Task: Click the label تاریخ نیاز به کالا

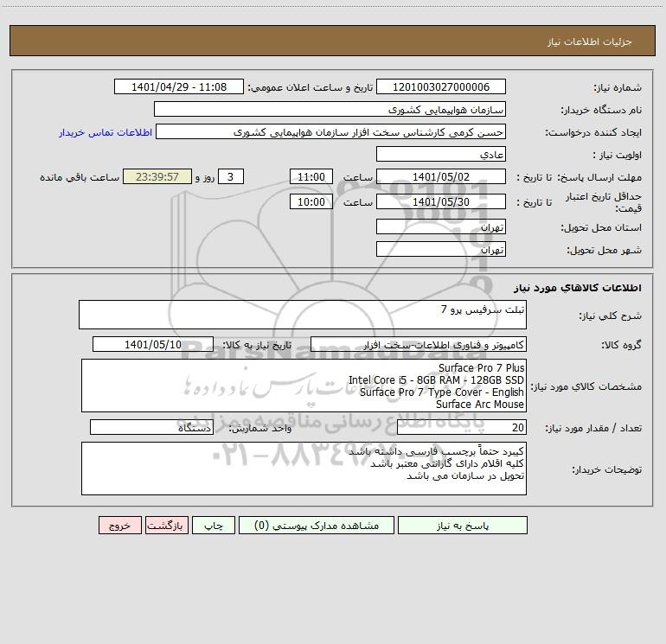Action: point(258,346)
